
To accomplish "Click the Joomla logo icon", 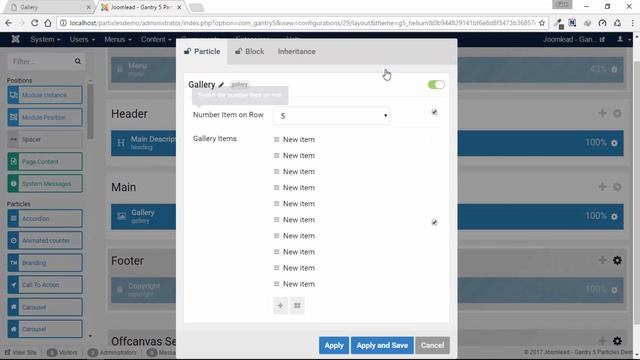I will [x=16, y=39].
